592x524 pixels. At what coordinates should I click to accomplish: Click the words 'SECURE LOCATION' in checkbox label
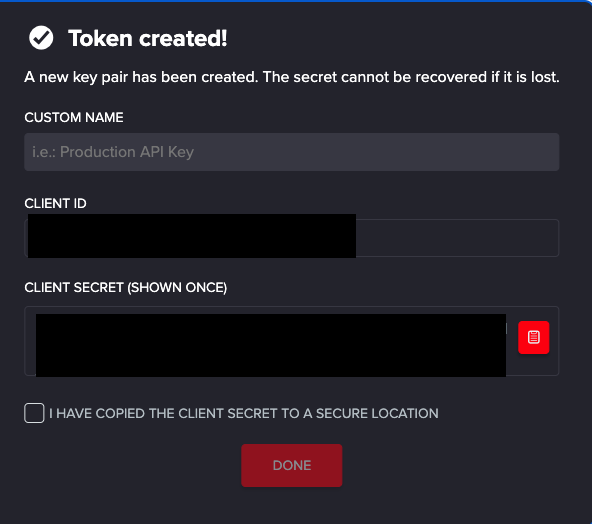(377, 413)
